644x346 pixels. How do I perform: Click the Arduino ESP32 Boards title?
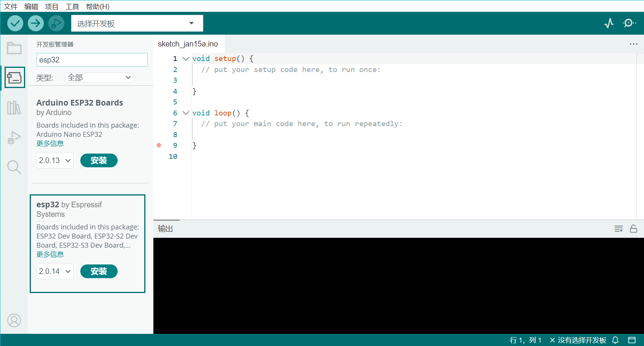pyautogui.click(x=80, y=103)
